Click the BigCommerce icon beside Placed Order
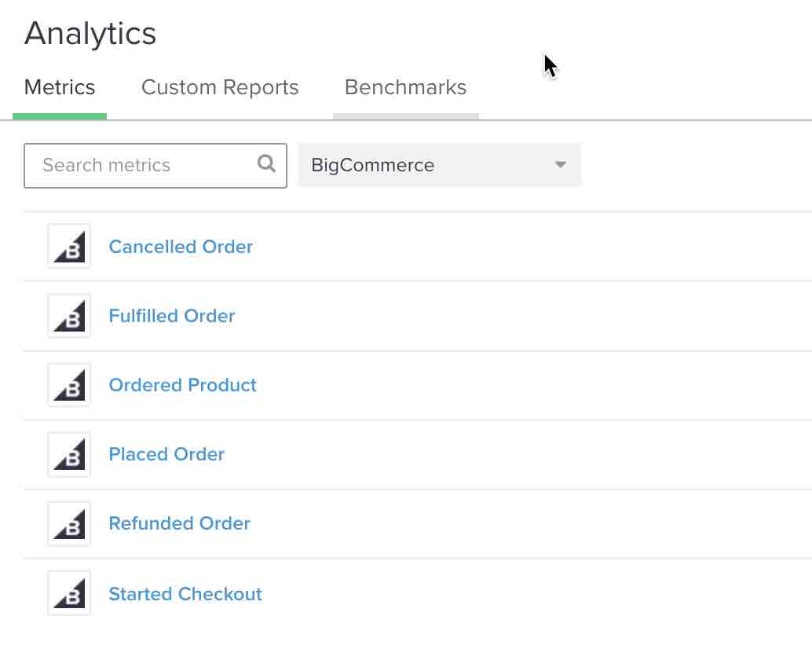The height and width of the screenshot is (660, 812). [68, 454]
